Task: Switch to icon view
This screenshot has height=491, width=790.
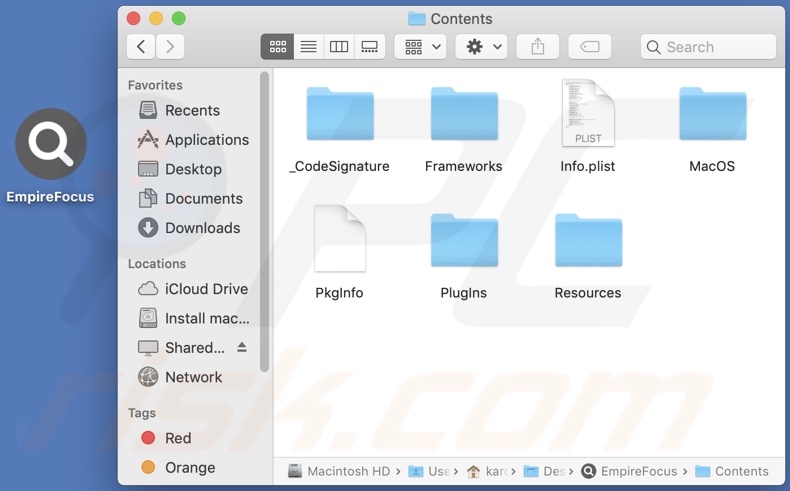Action: coord(277,47)
